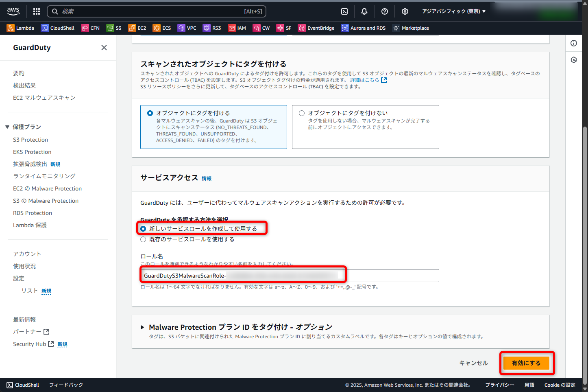The height and width of the screenshot is (392, 588).
Task: Open the Tokyo region dropdown
Action: point(453,11)
